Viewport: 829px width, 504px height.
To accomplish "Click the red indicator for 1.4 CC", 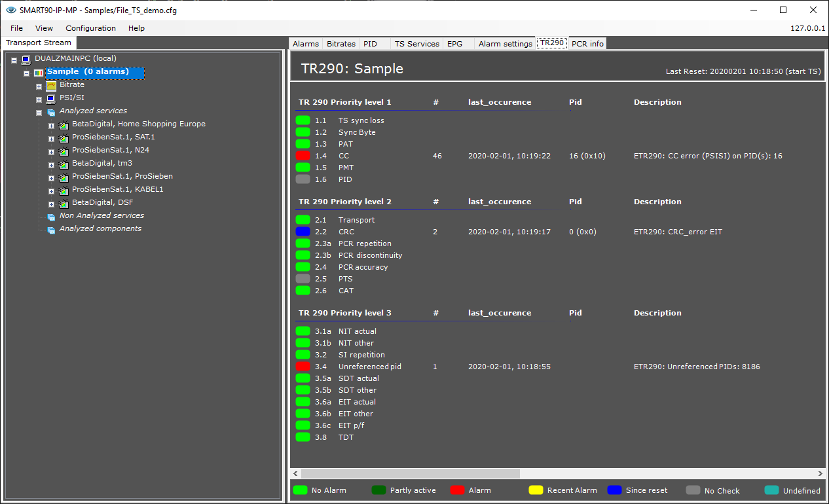I will [303, 156].
